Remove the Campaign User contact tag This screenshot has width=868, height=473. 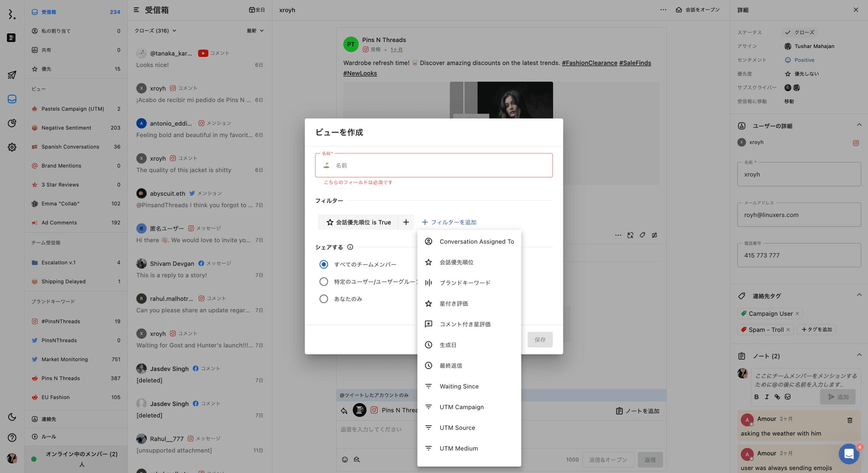click(797, 314)
